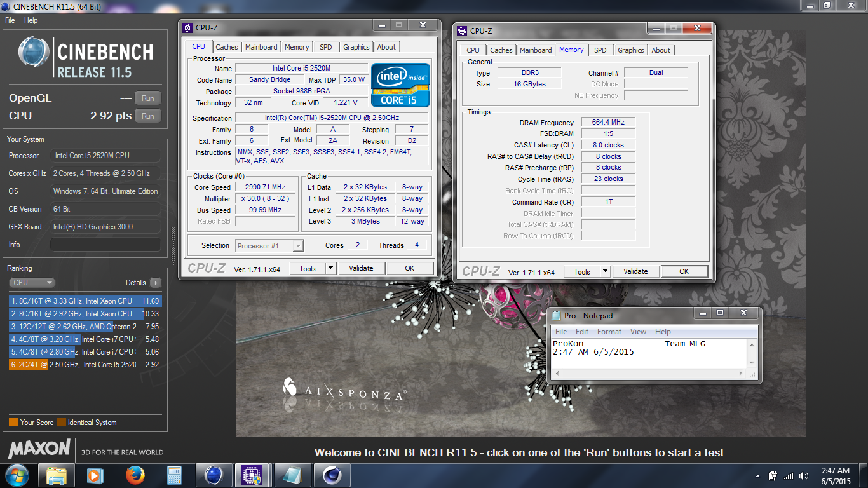This screenshot has height=488, width=868.
Task: Open Graphics tab in left CPU-Z window
Action: tap(356, 47)
